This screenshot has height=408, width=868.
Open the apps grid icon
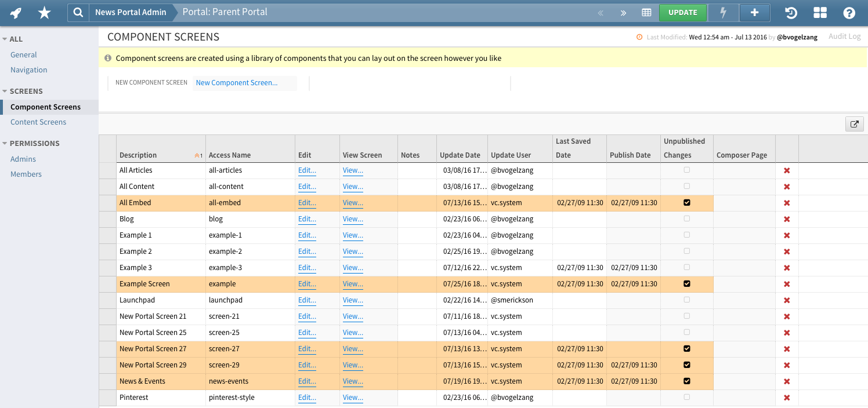(x=820, y=12)
